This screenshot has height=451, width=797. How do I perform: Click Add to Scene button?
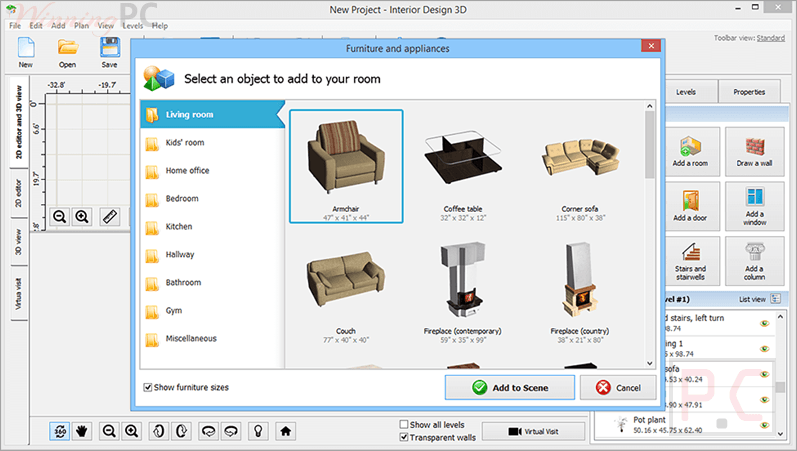(510, 388)
